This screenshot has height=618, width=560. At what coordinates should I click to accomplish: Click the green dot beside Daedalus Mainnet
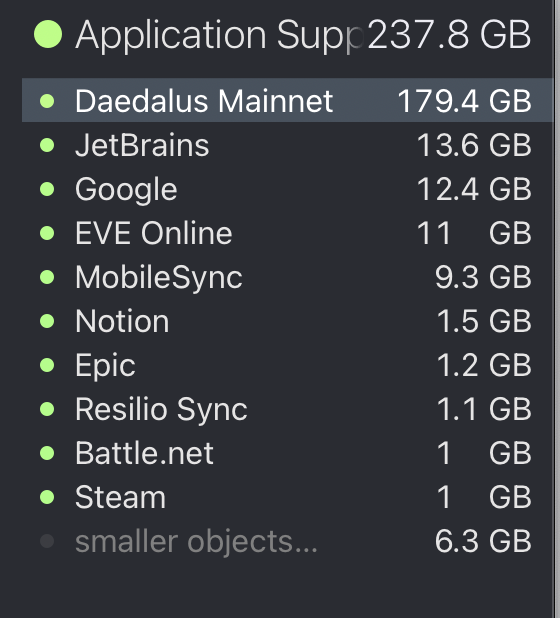47,101
